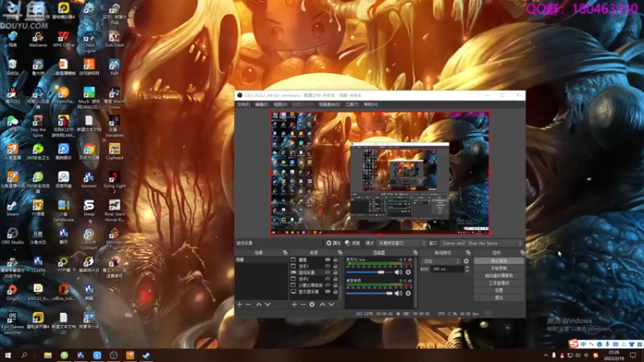Screen dimensions: 644x362
Task: Click the 滤镜 filters button in source toolbar
Action: (353, 243)
